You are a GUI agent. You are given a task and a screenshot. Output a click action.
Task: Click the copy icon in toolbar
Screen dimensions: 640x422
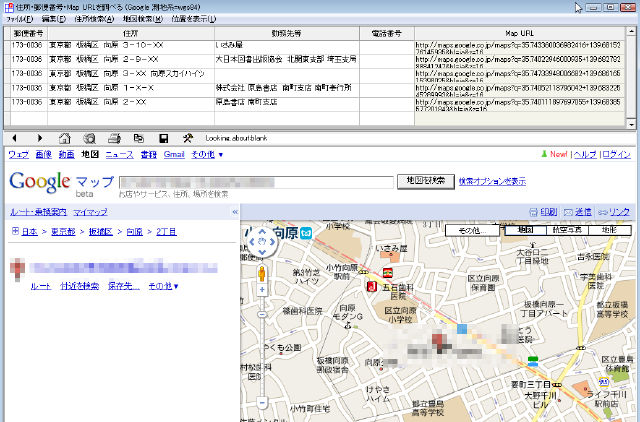pyautogui.click(x=139, y=138)
